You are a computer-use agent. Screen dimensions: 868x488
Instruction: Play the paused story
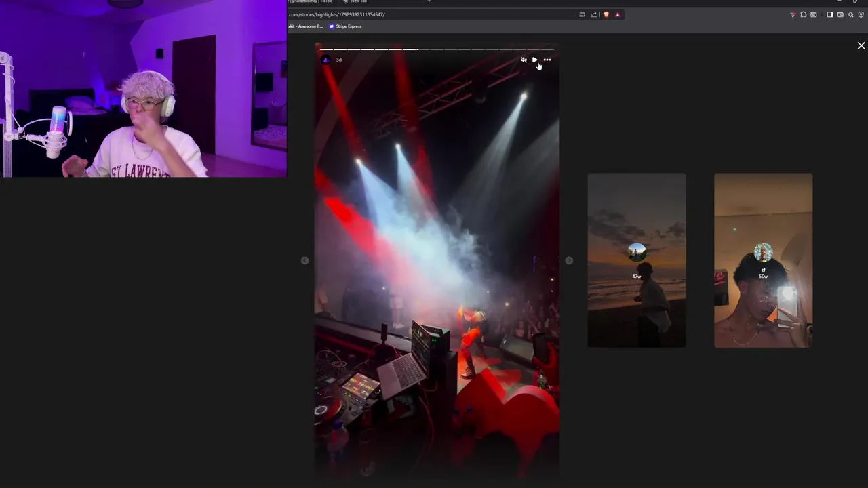(x=535, y=60)
